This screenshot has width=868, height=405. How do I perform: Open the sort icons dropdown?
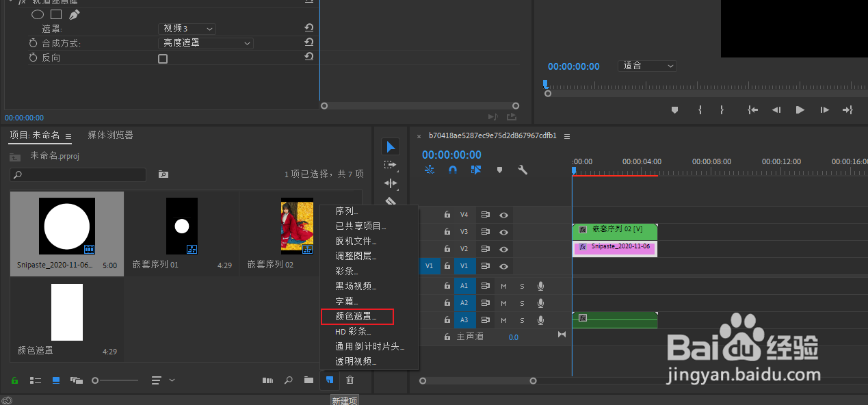163,380
